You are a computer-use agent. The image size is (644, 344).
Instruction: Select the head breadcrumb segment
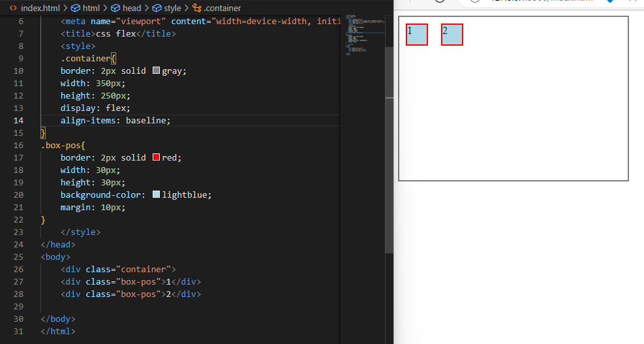pyautogui.click(x=132, y=8)
